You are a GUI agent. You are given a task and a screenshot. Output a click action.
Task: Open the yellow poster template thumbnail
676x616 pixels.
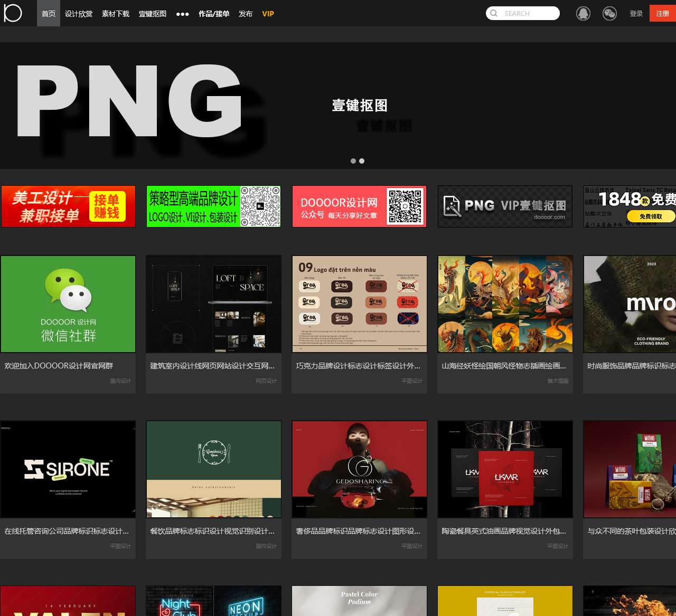(505, 601)
